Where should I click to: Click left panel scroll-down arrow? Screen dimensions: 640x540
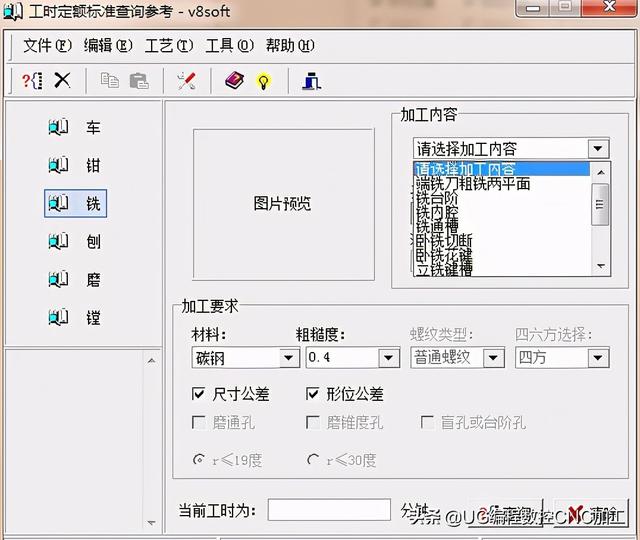point(151,523)
